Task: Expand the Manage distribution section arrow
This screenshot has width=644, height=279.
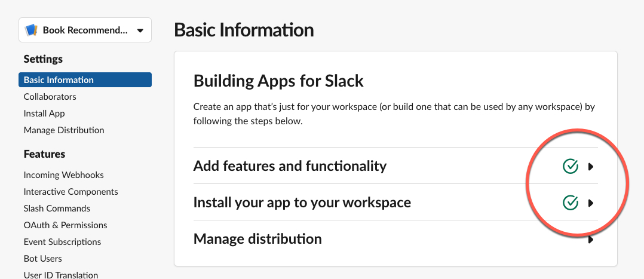Action: (591, 240)
